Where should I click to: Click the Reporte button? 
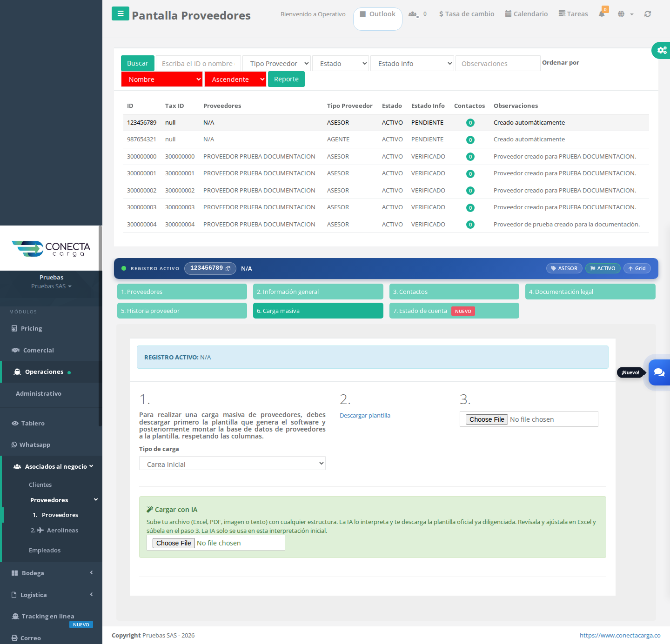click(x=286, y=79)
